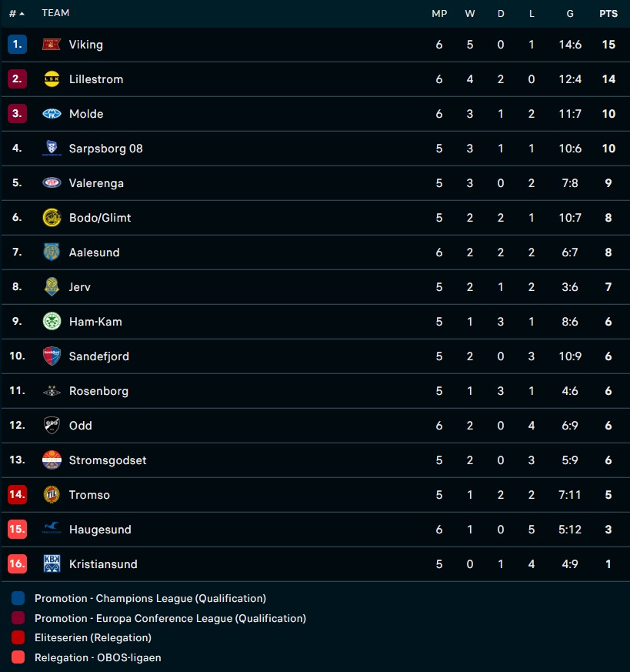
Task: Open the Bodo/Glimt crest icon
Action: [52, 218]
